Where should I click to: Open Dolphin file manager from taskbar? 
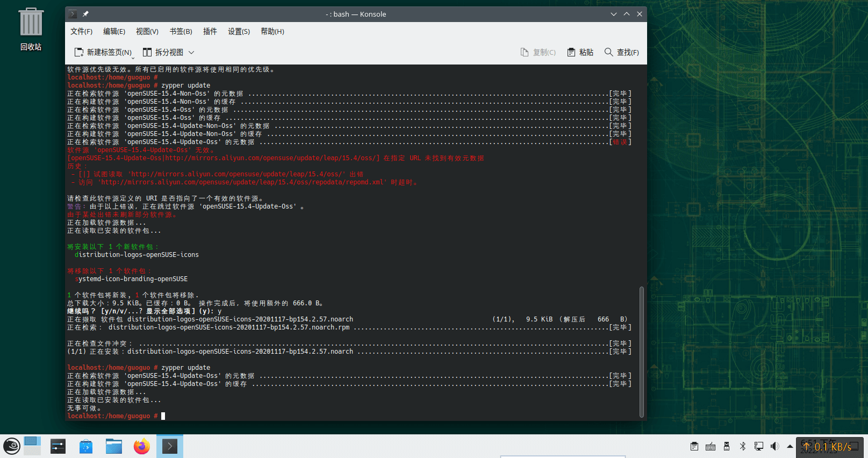[x=114, y=446]
